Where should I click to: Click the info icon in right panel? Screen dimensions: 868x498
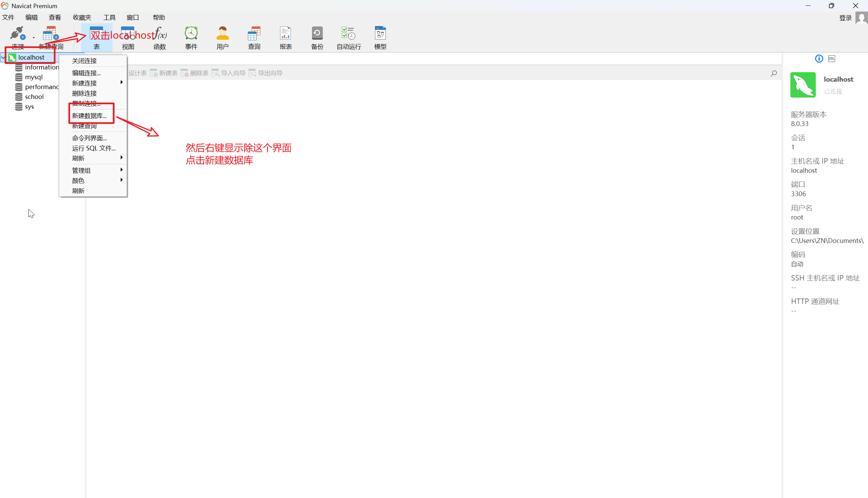819,59
